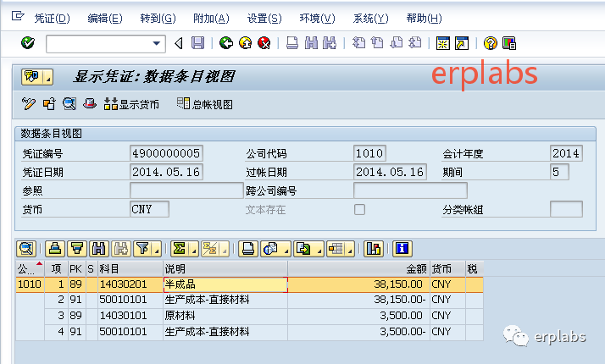The height and width of the screenshot is (364, 605).
Task: Expand the Total sigma dropdown arrow
Action: 194,249
